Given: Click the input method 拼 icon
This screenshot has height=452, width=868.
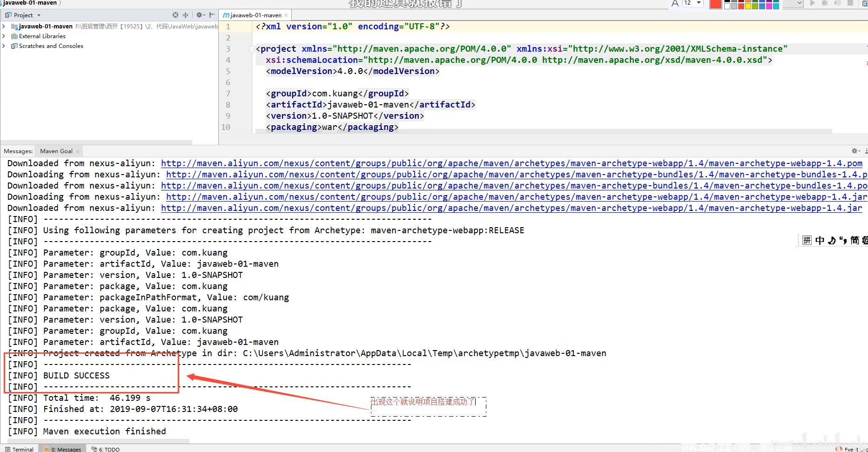Looking at the screenshot, I should click(x=807, y=240).
